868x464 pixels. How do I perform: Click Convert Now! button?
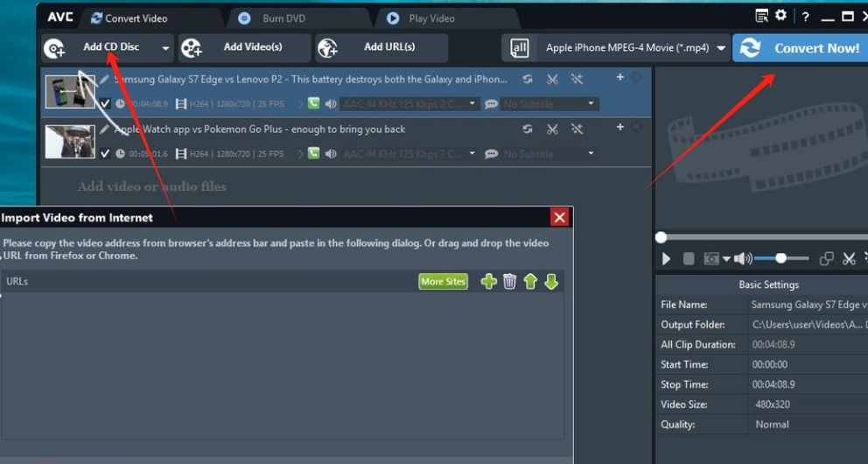click(801, 48)
